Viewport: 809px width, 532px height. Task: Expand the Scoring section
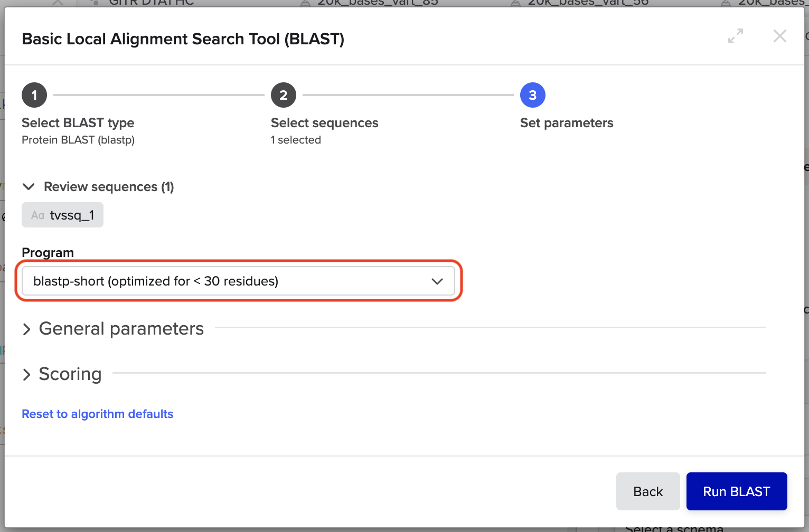click(70, 374)
